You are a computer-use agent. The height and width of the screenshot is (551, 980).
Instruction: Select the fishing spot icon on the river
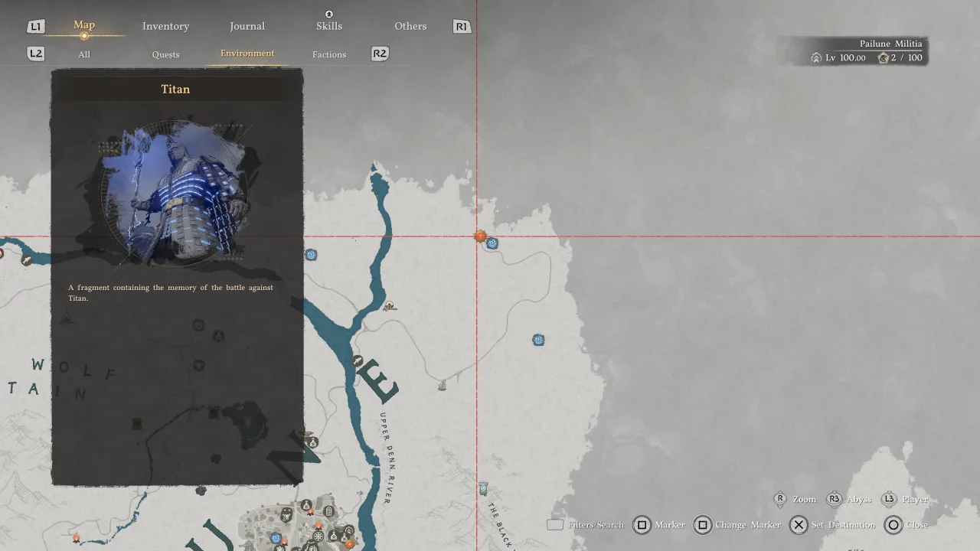pyautogui.click(x=358, y=360)
